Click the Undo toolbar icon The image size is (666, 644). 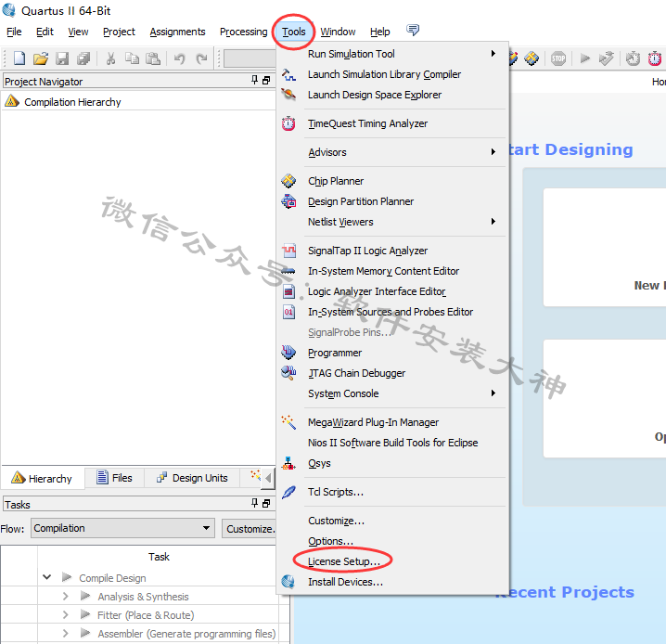(179, 58)
